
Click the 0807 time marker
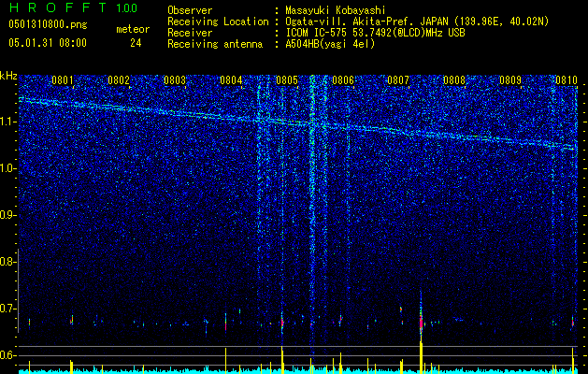(398, 80)
